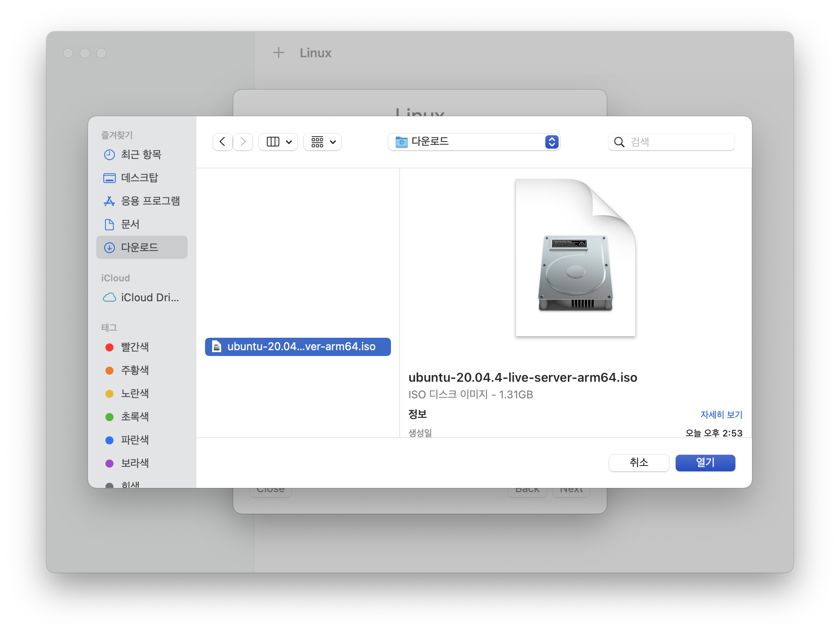Click the ISO disk image preview
840x634 pixels.
click(x=575, y=258)
